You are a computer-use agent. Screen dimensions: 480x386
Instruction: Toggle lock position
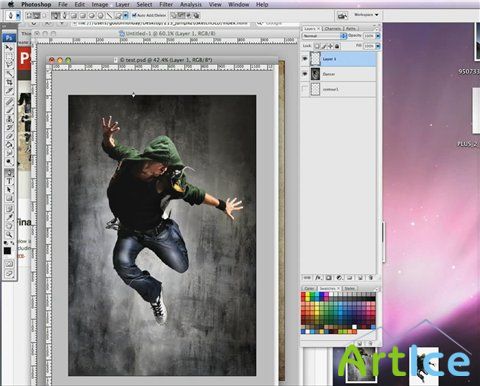pyautogui.click(x=330, y=46)
